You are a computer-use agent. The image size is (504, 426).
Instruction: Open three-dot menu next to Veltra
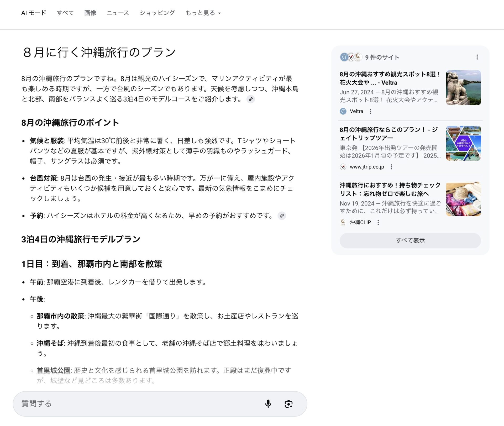[x=370, y=111]
